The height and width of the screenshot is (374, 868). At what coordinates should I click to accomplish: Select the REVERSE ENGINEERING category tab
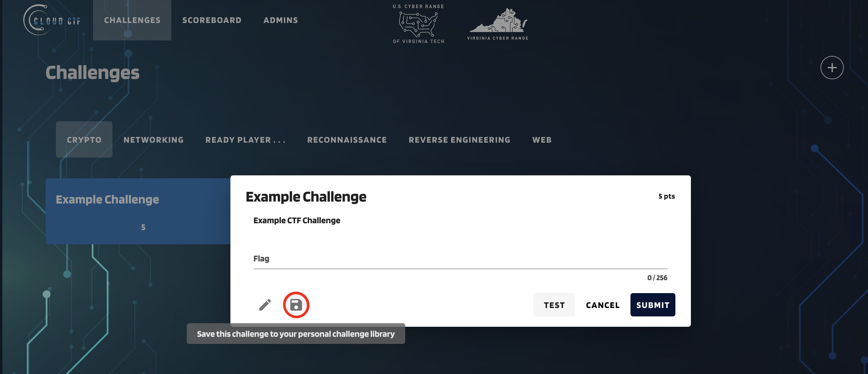(x=460, y=139)
